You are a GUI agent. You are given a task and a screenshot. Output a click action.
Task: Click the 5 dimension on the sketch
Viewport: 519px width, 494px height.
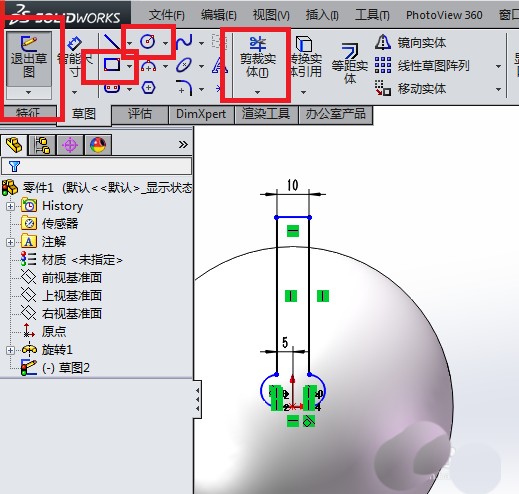[x=285, y=342]
